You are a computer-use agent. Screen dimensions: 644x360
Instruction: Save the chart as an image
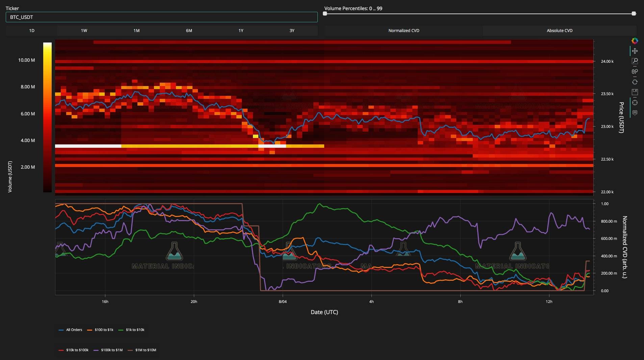point(635,92)
